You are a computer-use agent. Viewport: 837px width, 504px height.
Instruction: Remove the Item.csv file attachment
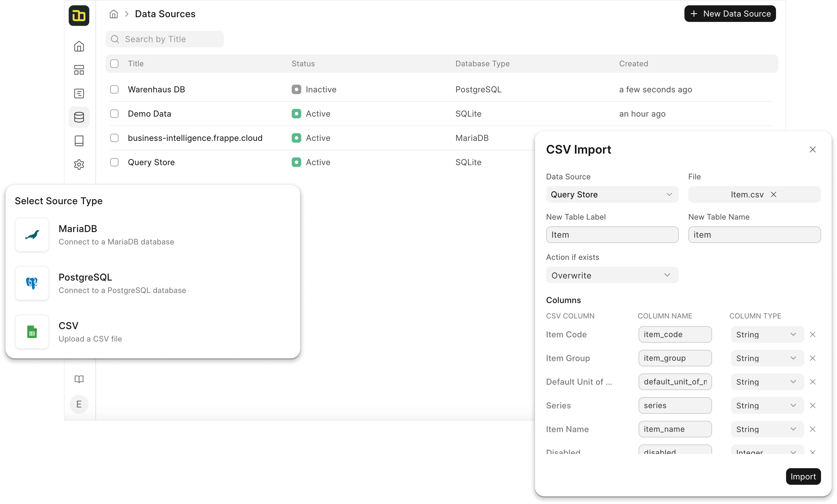pos(774,194)
